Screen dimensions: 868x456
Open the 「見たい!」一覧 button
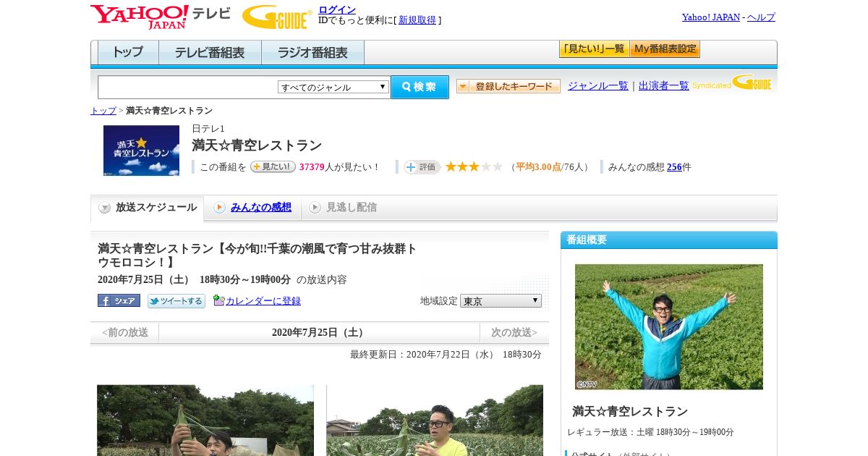click(594, 49)
